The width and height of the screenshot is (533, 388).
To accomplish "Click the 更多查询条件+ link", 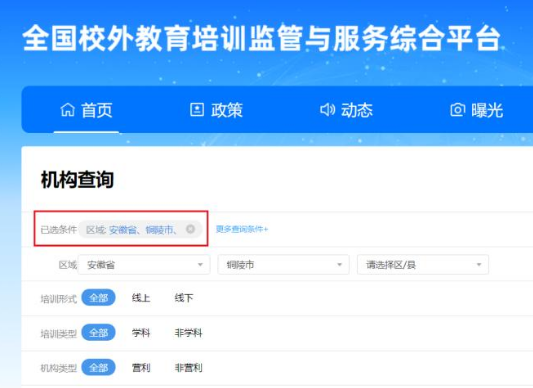I will point(242,229).
